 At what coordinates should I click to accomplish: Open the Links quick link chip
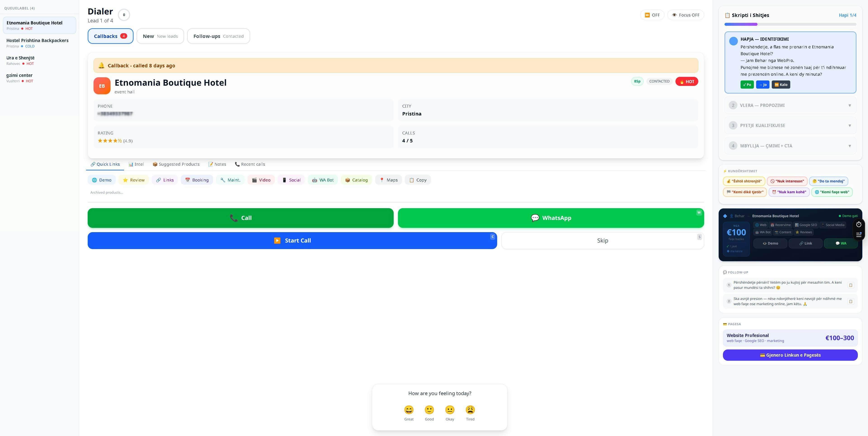(x=165, y=180)
